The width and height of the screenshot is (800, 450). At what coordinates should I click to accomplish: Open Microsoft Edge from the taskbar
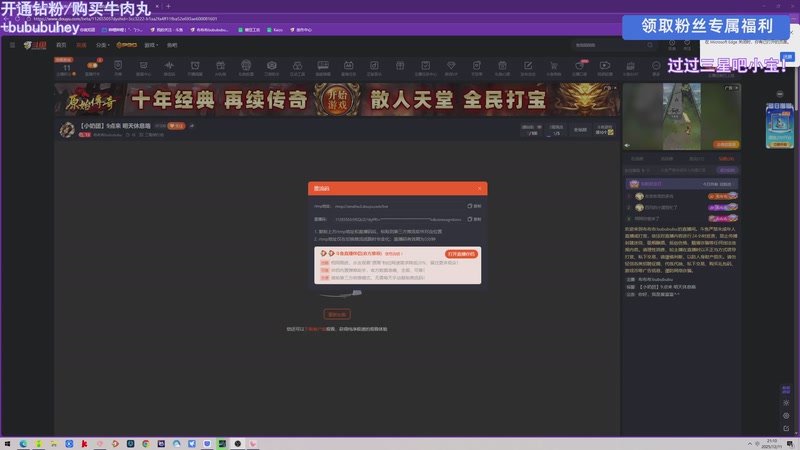pos(23,444)
